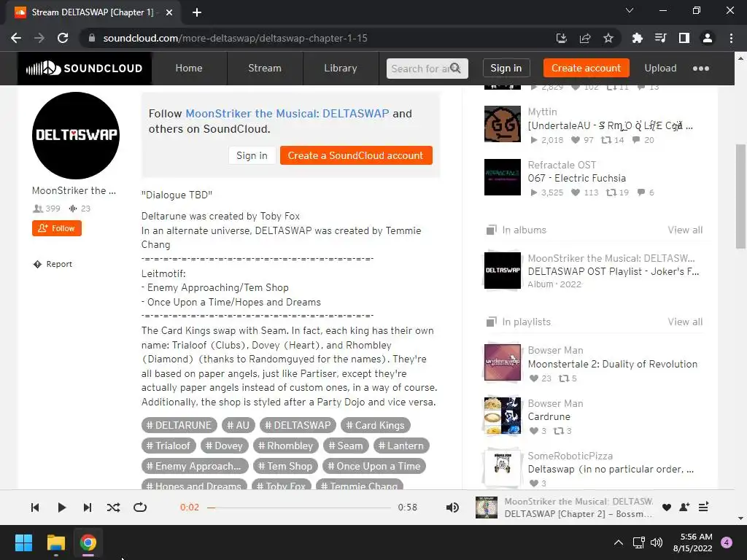This screenshot has height=560, width=747.
Task: Click View all for In playlists
Action: pyautogui.click(x=684, y=322)
